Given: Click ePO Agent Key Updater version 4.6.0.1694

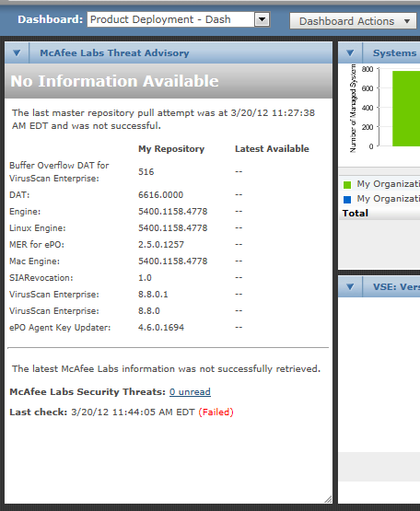Looking at the screenshot, I should 161,327.
